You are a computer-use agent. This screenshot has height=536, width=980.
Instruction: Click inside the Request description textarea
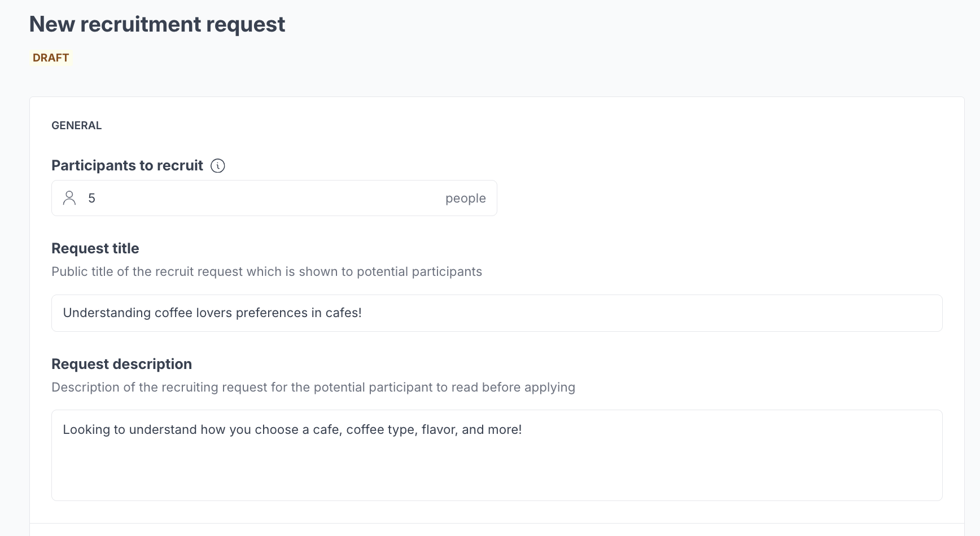(497, 463)
